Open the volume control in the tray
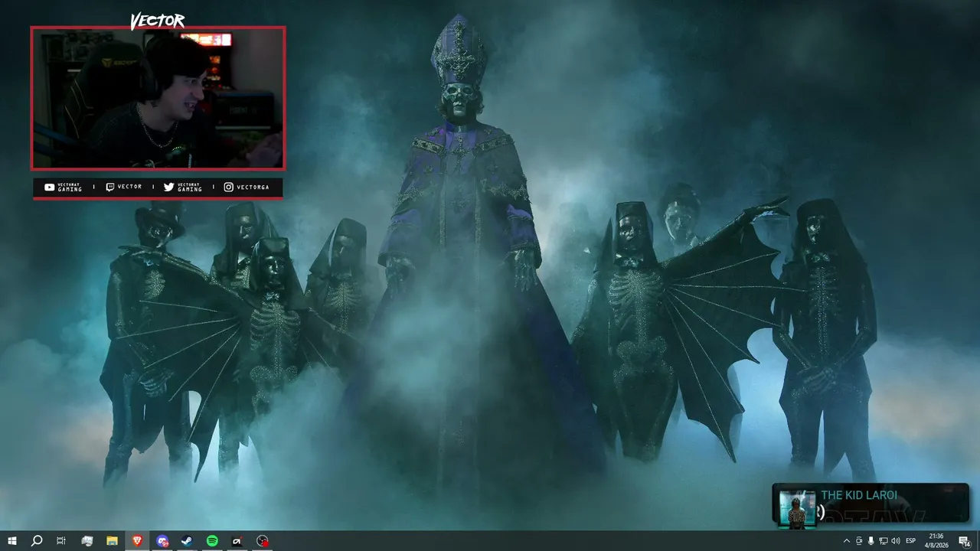The image size is (980, 551). pyautogui.click(x=896, y=541)
